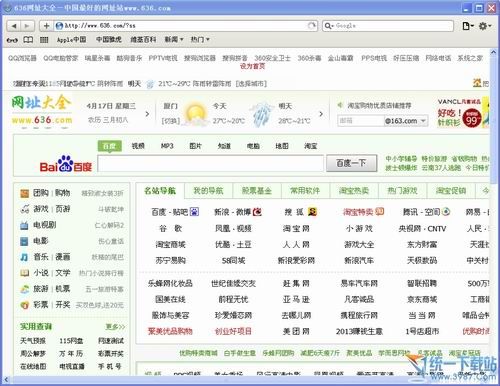Open the 58同城 link
This screenshot has width=500, height=386.
(233, 260)
